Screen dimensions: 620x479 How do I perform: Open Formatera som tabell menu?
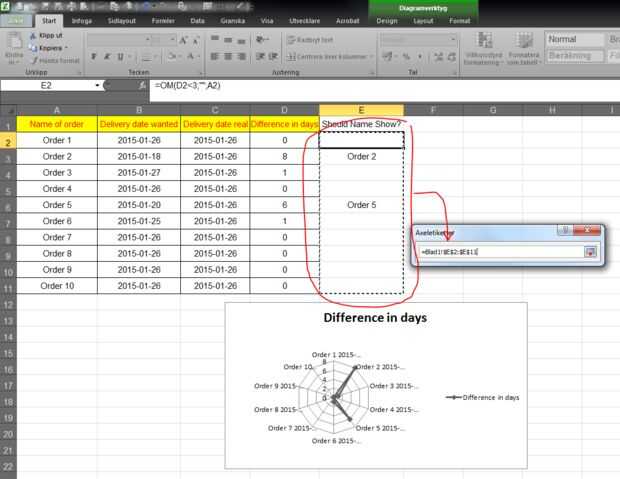[x=524, y=48]
